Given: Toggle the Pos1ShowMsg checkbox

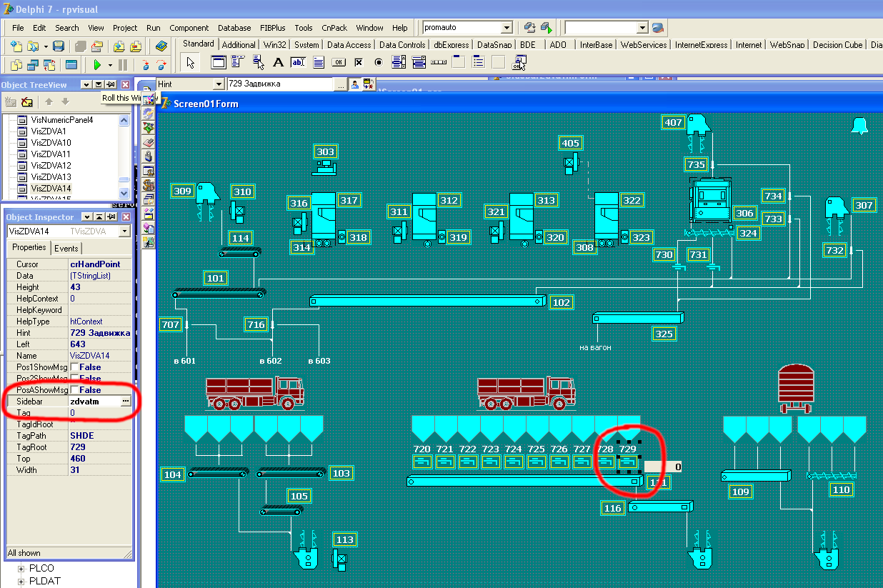Looking at the screenshot, I should [74, 367].
